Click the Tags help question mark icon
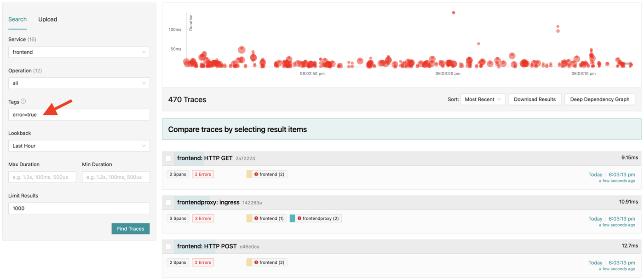The width and height of the screenshot is (644, 280). point(23,101)
